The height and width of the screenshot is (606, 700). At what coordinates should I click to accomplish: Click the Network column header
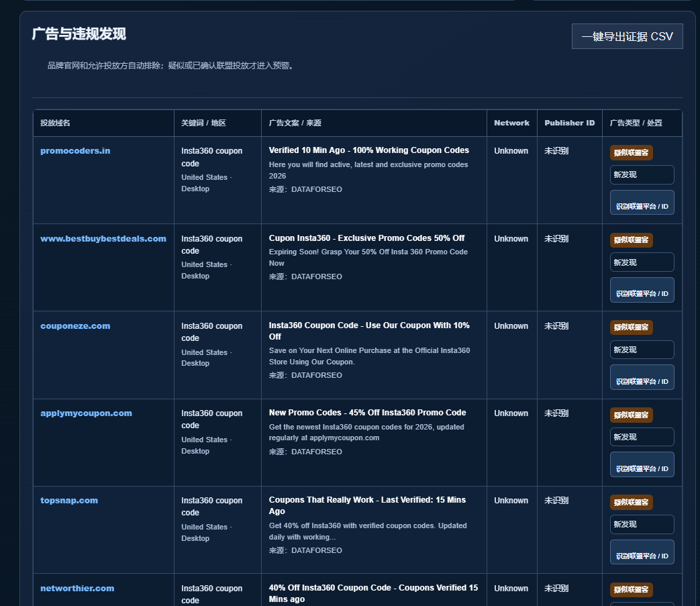pyautogui.click(x=511, y=123)
